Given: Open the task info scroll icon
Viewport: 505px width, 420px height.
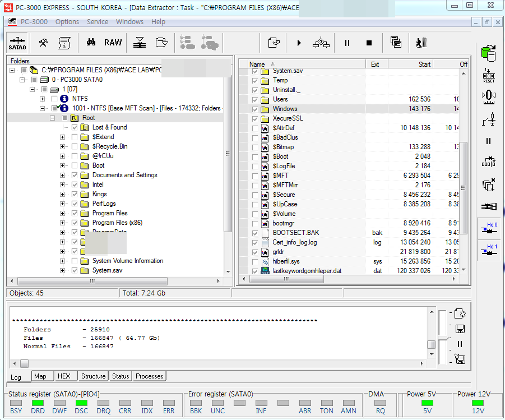Looking at the screenshot, I should coord(64,43).
